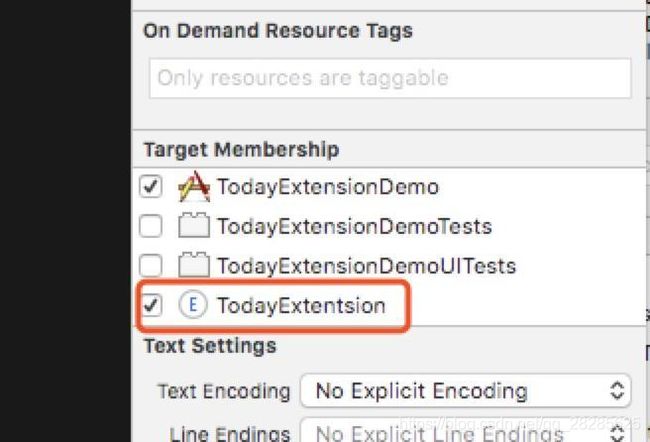
Task: Click the On Demand Resource Tags header
Action: (x=278, y=31)
